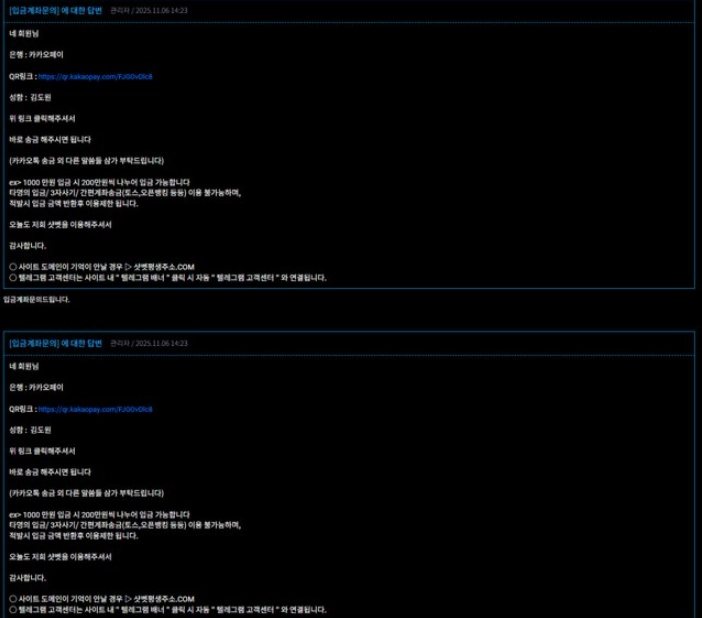Click the 감사합니다. line in second reply
The height and width of the screenshot is (618, 702).
coord(26,578)
